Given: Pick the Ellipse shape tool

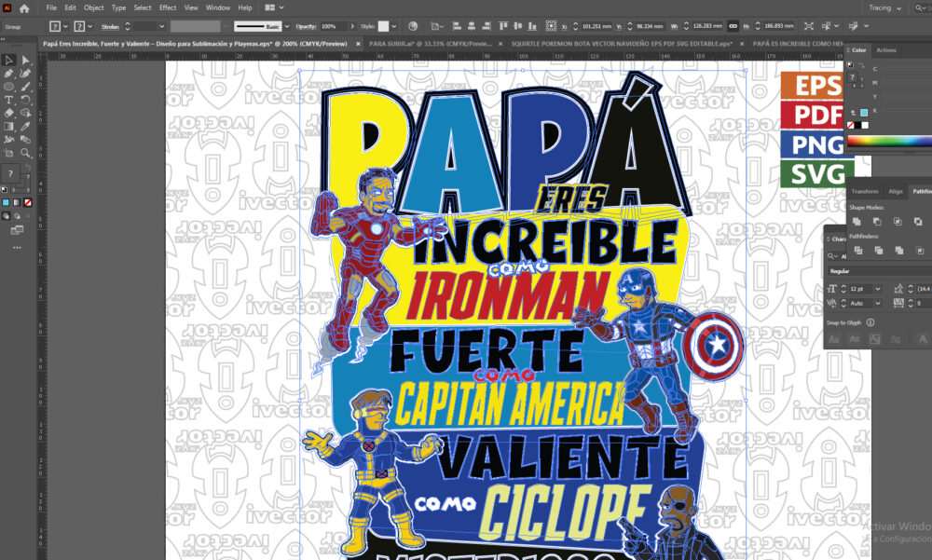Looking at the screenshot, I should 8,87.
